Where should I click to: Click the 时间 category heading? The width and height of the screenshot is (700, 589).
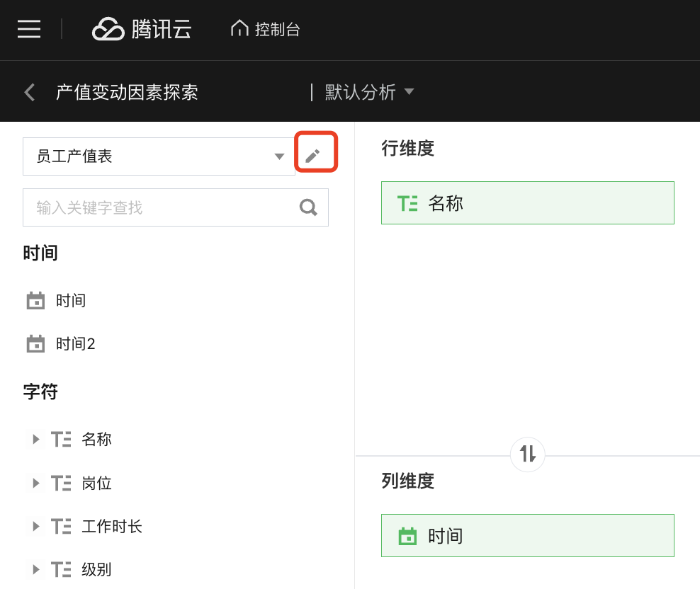40,253
